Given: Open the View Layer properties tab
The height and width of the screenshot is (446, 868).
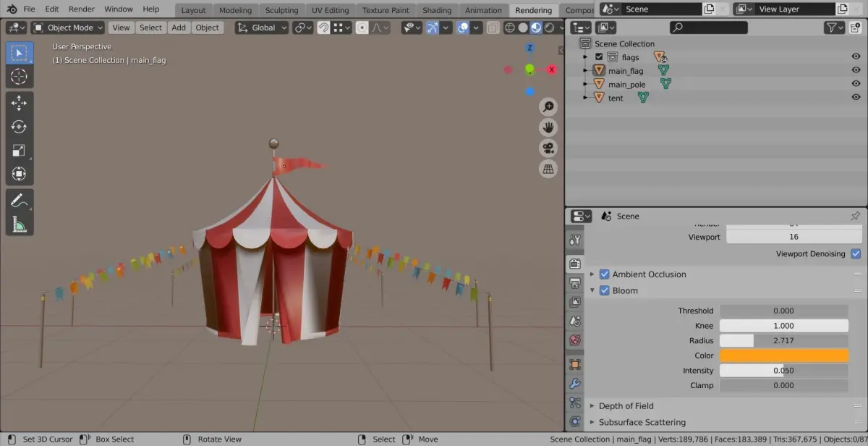Looking at the screenshot, I should click(575, 302).
